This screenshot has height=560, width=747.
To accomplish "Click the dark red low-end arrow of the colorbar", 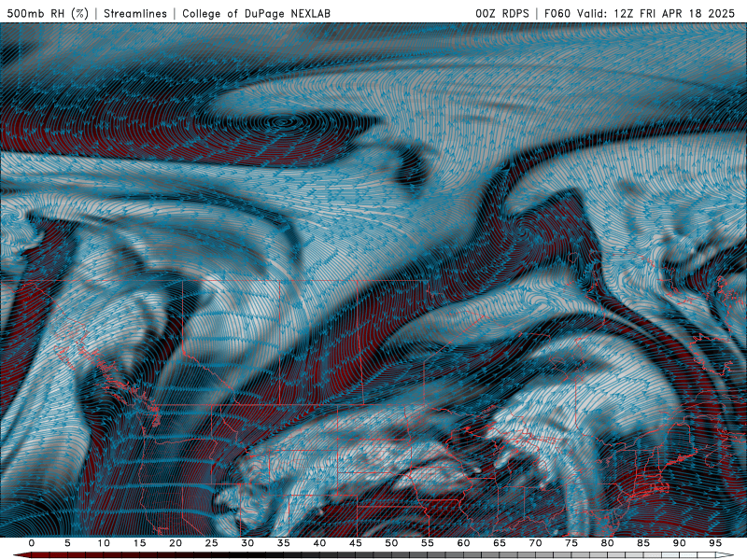I will tap(21, 555).
